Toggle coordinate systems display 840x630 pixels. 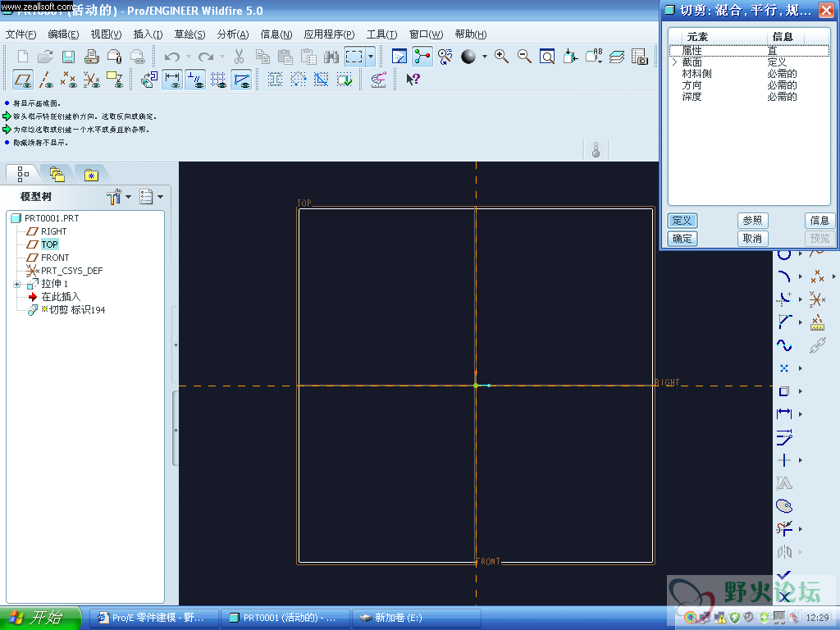click(92, 80)
